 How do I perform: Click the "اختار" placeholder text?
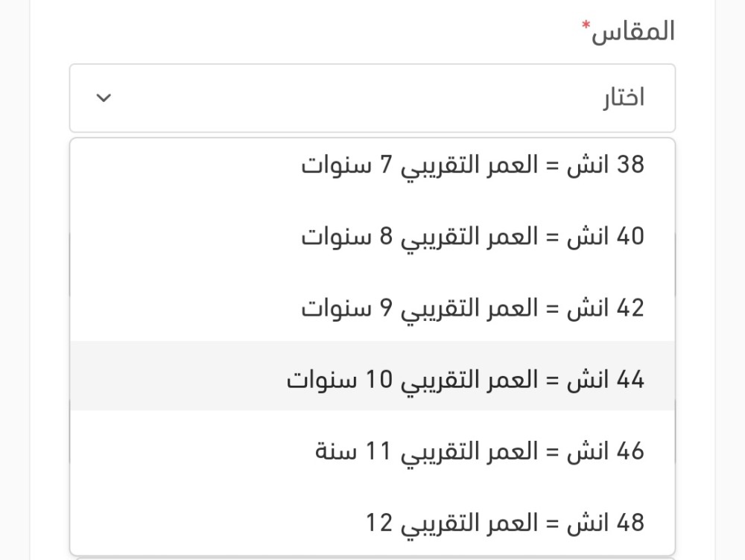tap(624, 98)
